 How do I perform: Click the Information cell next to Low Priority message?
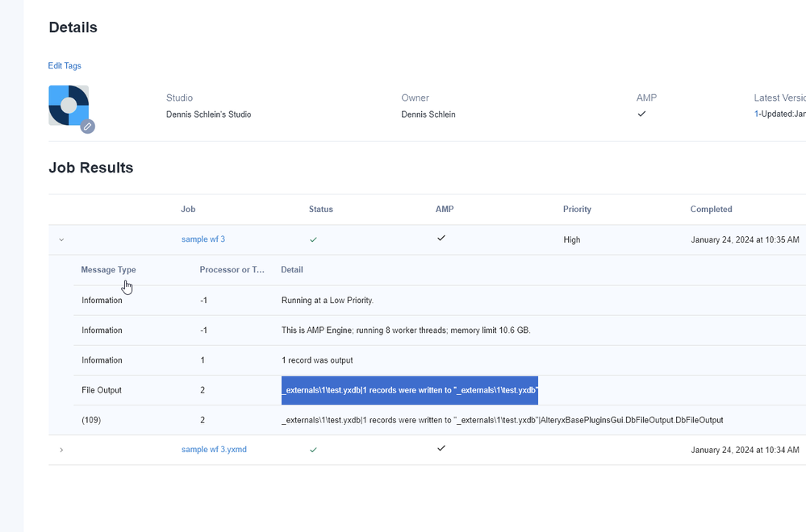click(102, 301)
